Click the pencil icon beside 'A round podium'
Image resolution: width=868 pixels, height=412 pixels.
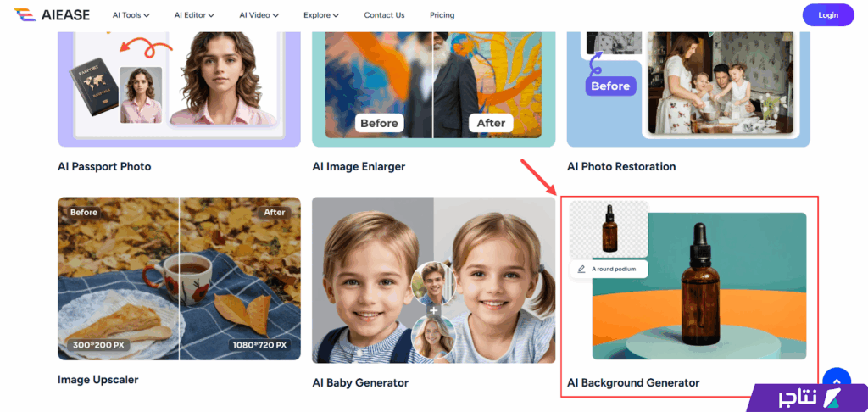click(581, 269)
